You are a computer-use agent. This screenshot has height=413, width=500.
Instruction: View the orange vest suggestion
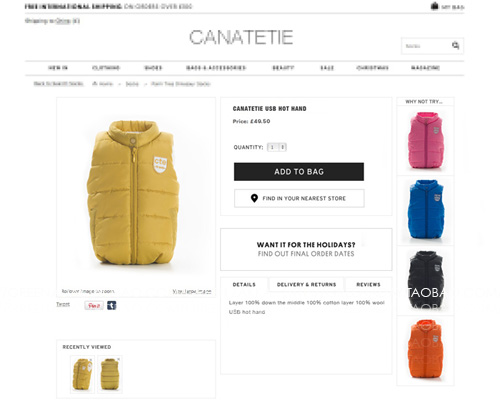pos(425,350)
